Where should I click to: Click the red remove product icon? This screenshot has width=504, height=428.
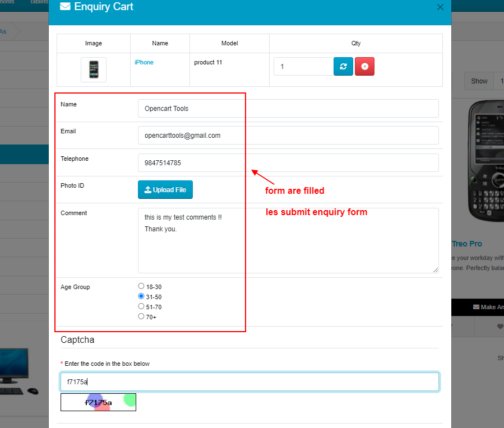click(364, 66)
